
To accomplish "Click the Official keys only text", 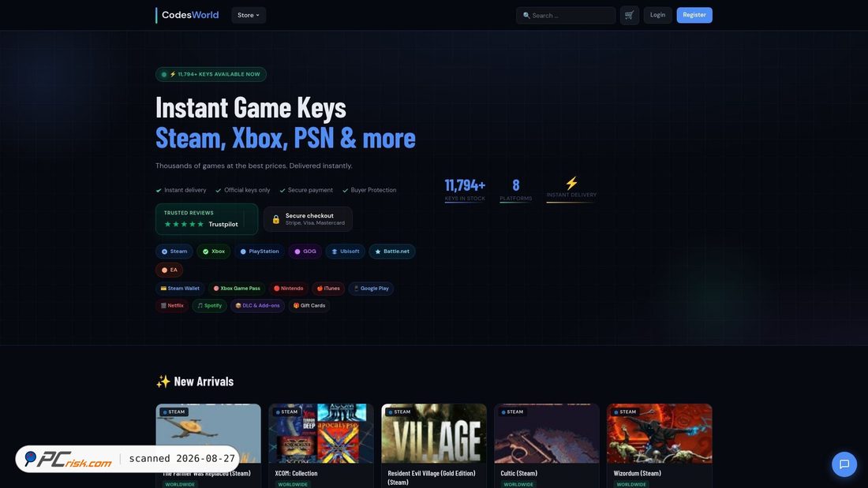I will click(247, 190).
